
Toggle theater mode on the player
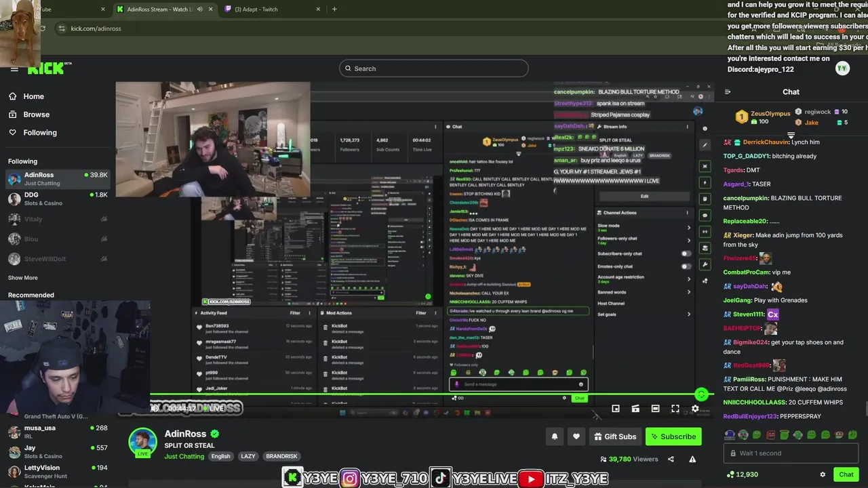pos(655,409)
